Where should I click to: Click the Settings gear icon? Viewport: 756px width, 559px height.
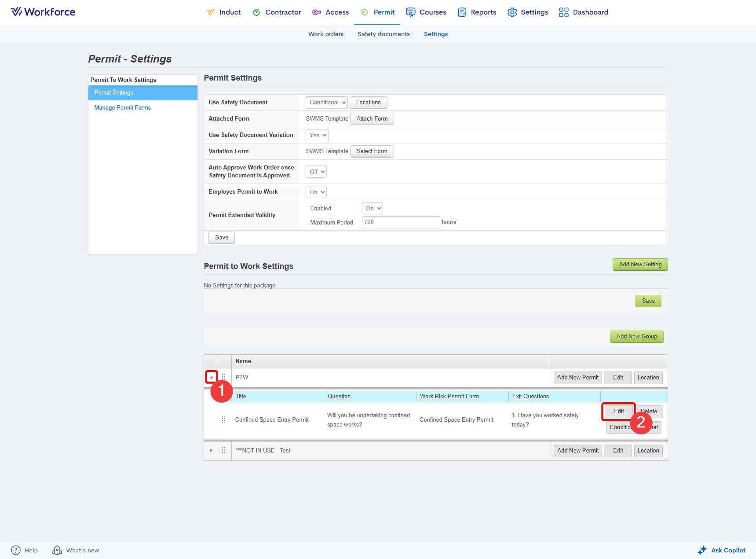coord(512,12)
